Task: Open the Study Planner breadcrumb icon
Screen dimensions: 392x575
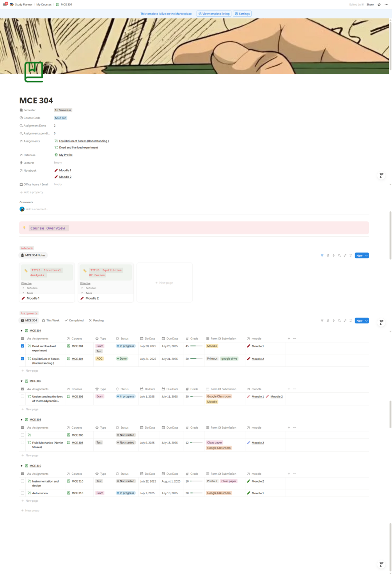Action: (12, 4)
